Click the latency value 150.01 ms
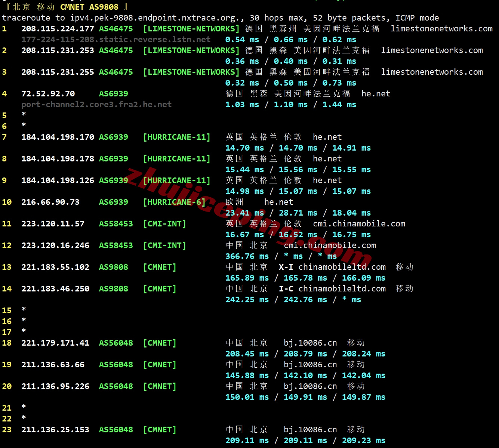The height and width of the screenshot is (448, 499). pyautogui.click(x=247, y=397)
